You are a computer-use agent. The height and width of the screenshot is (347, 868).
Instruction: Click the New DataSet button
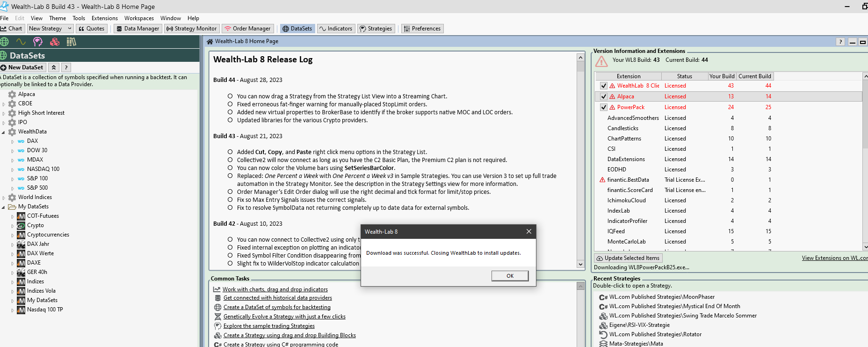(22, 67)
